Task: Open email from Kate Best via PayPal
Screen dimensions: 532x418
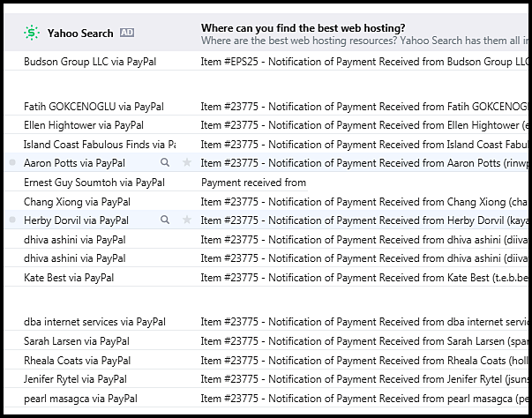Action: (69, 278)
